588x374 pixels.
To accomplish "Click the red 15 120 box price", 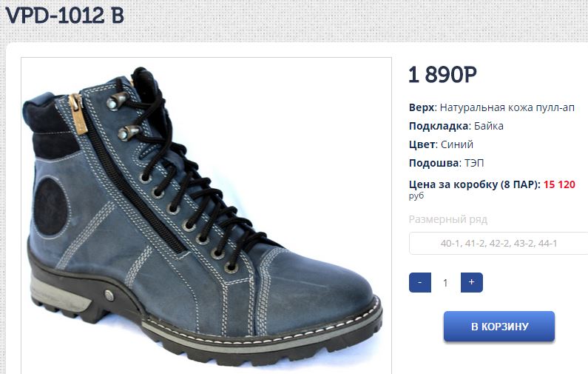I will click(x=559, y=184).
